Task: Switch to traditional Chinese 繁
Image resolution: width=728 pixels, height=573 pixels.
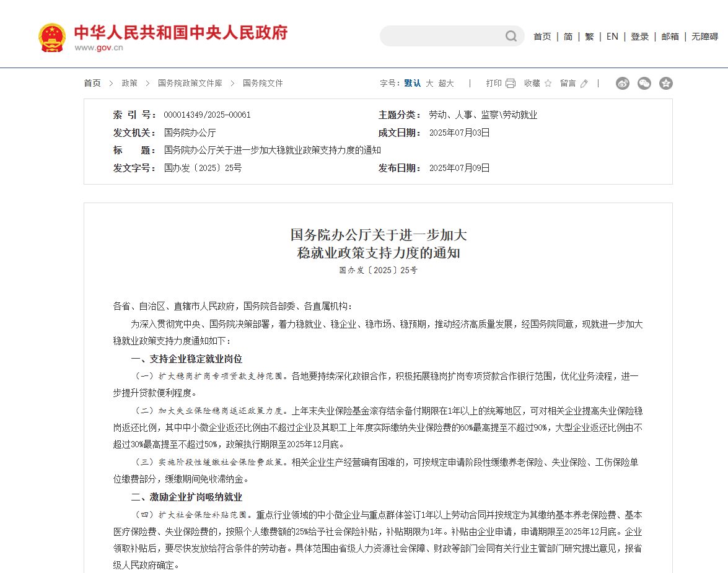Action: [589, 37]
